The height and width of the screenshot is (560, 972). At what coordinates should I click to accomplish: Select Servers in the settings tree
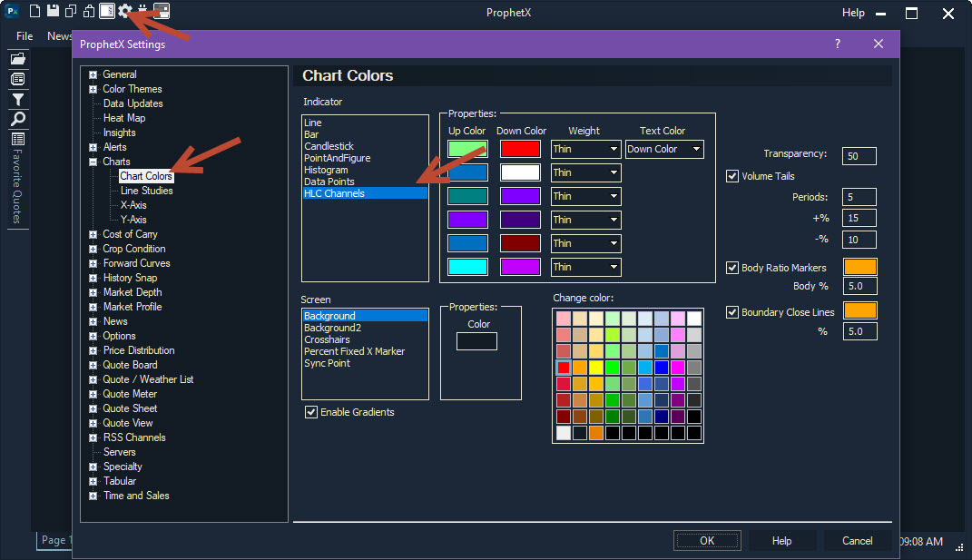[120, 452]
